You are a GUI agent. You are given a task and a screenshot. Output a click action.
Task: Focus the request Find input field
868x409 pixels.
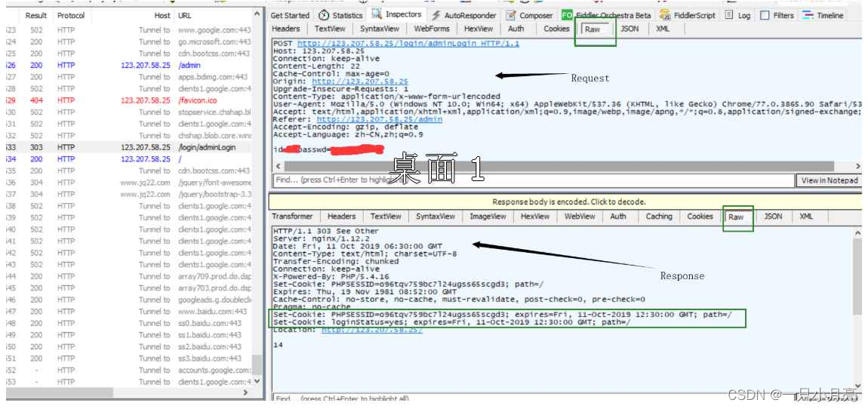point(533,180)
